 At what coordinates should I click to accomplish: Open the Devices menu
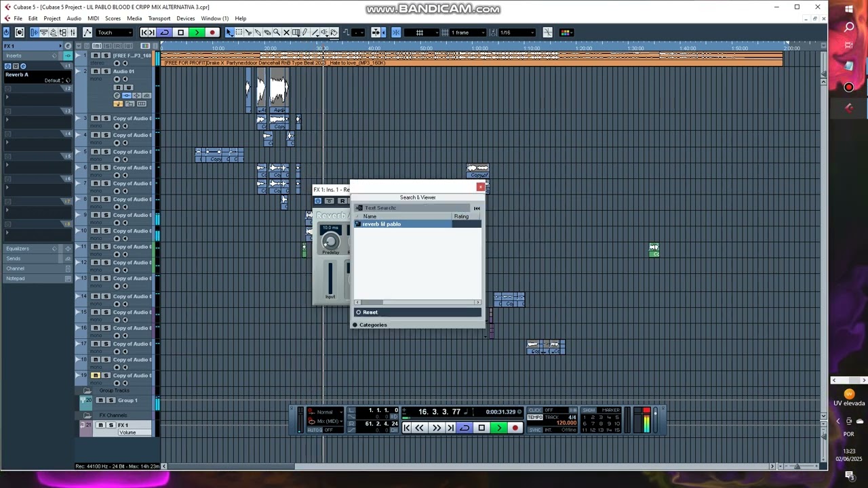(185, 18)
